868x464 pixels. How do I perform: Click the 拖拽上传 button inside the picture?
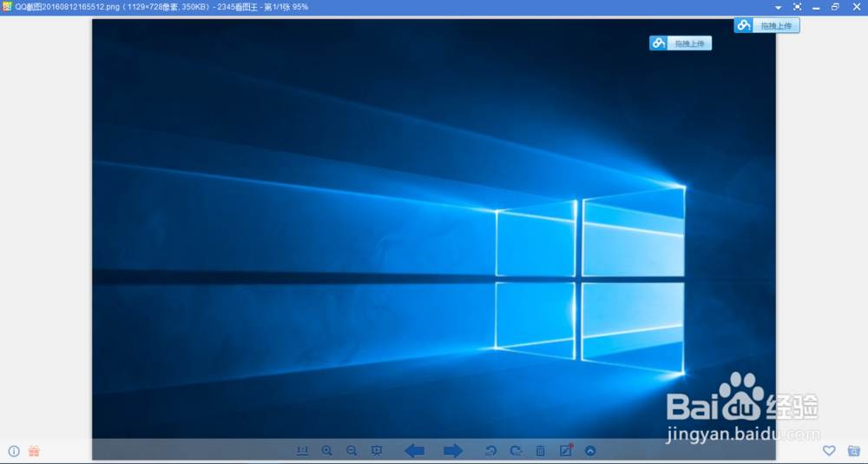(x=681, y=43)
